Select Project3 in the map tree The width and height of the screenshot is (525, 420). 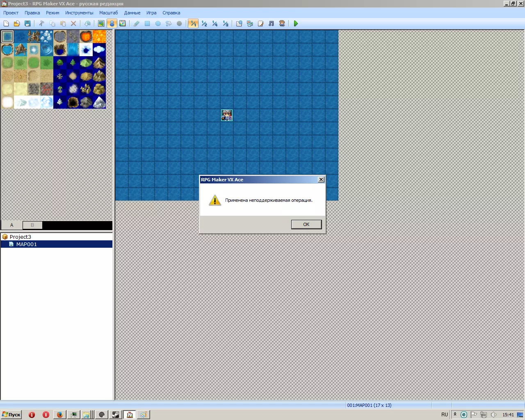20,237
